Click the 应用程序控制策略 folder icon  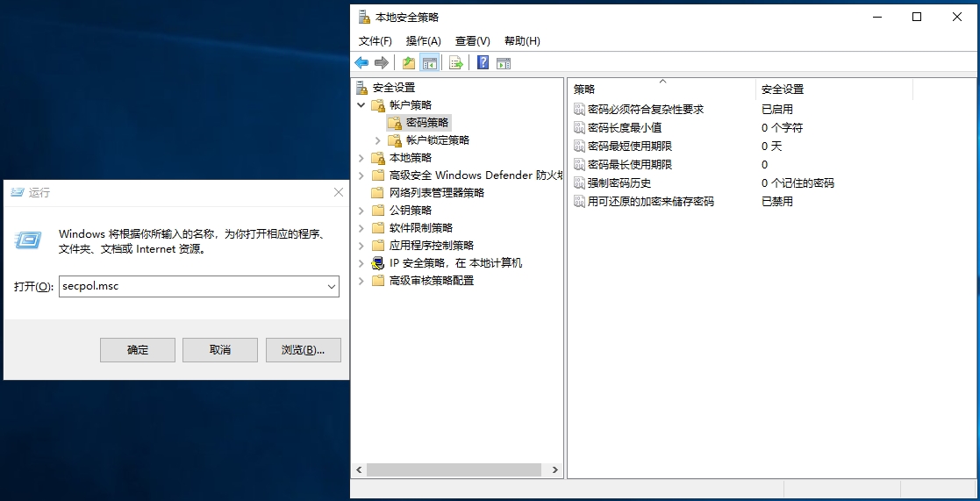point(378,245)
